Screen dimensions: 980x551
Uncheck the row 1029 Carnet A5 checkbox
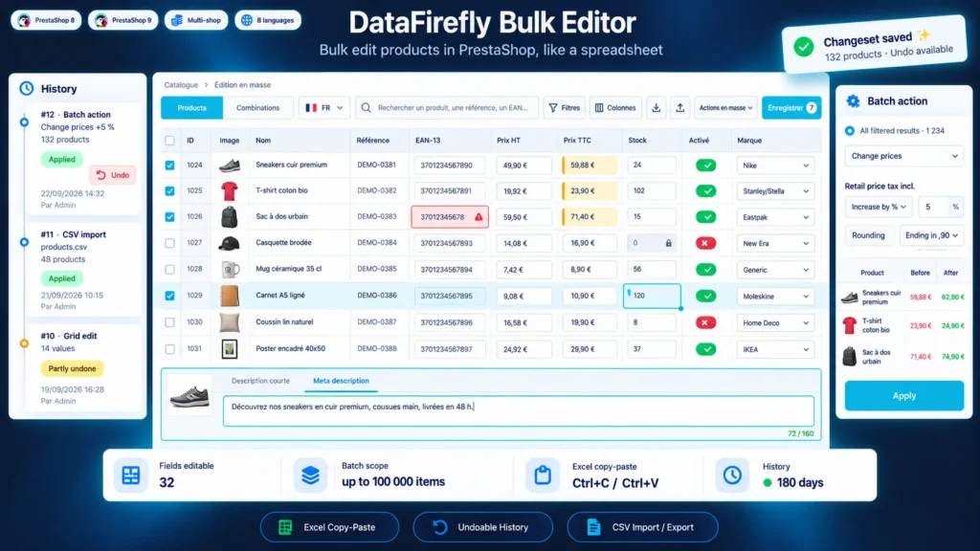170,296
